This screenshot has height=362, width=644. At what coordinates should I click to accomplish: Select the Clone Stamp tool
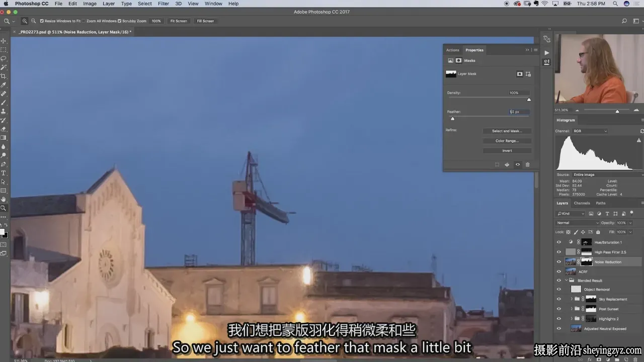[4, 111]
